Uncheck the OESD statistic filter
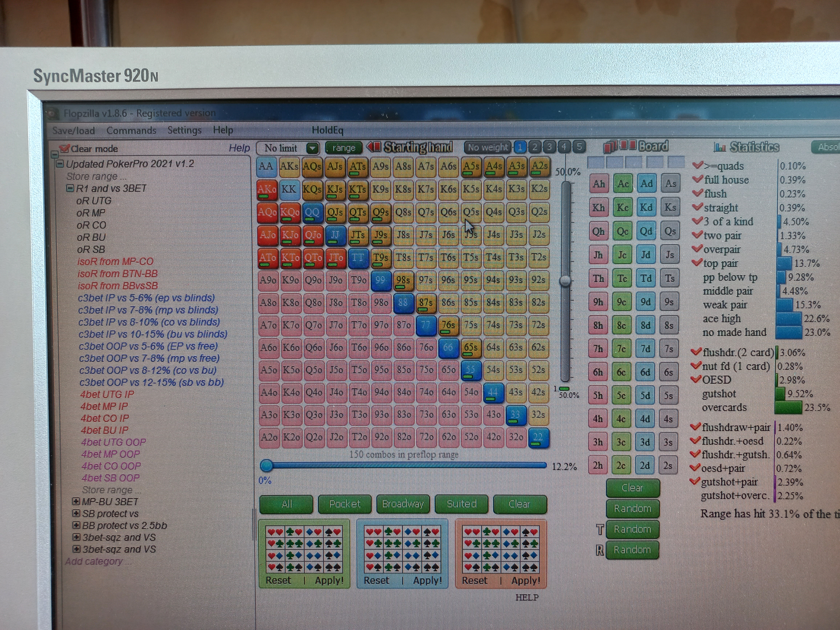This screenshot has height=630, width=840. tap(696, 379)
